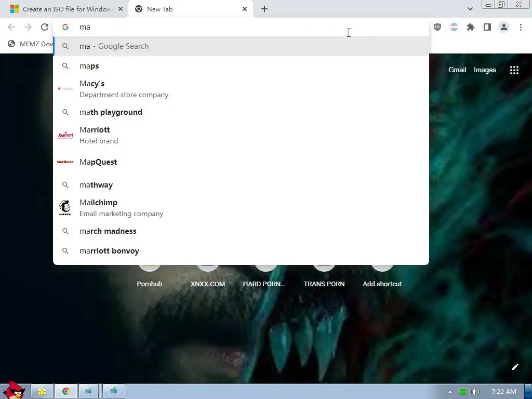
Task: Click the Gmail link
Action: tap(457, 70)
